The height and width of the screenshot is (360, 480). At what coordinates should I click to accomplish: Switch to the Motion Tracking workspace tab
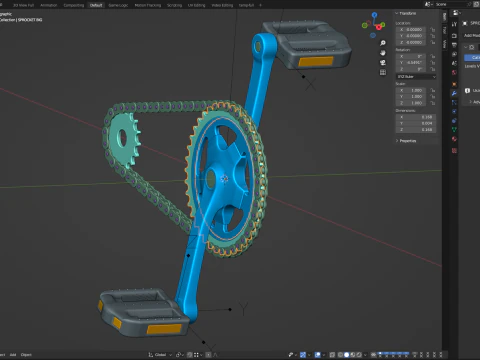pyautogui.click(x=148, y=5)
